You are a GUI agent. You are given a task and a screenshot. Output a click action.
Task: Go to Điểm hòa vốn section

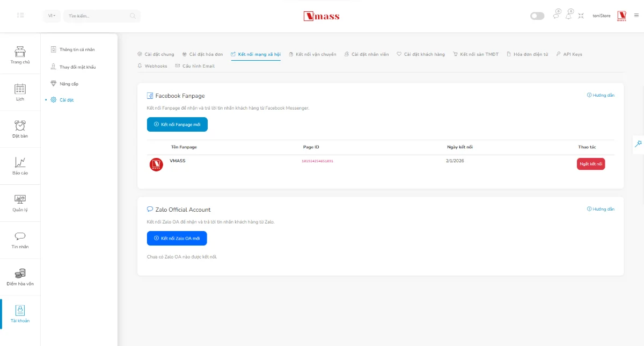(x=20, y=277)
